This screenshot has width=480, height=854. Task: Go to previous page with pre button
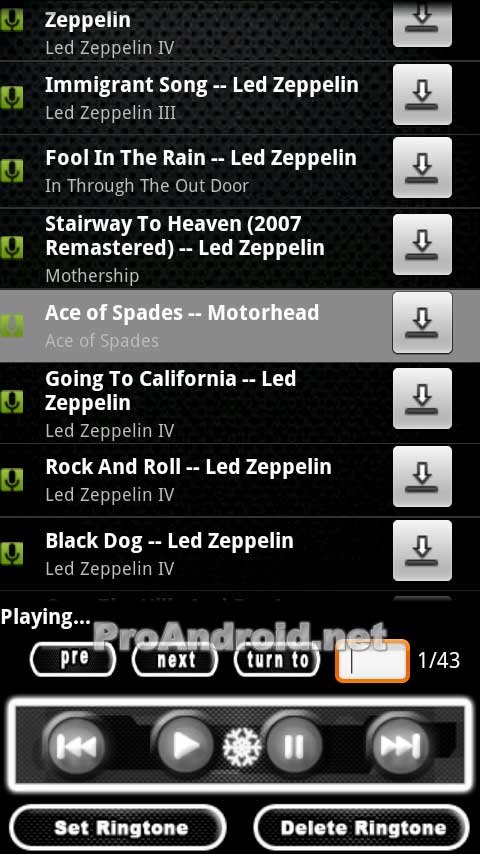(x=73, y=660)
